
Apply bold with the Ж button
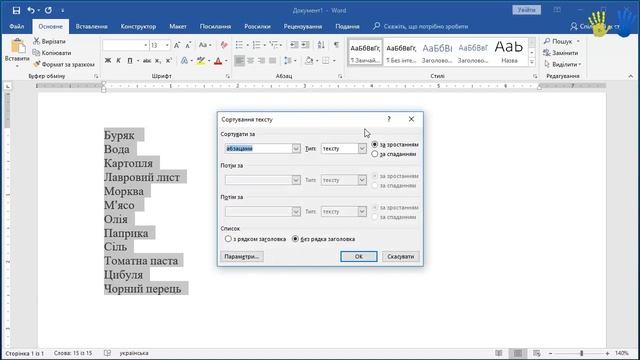(108, 60)
